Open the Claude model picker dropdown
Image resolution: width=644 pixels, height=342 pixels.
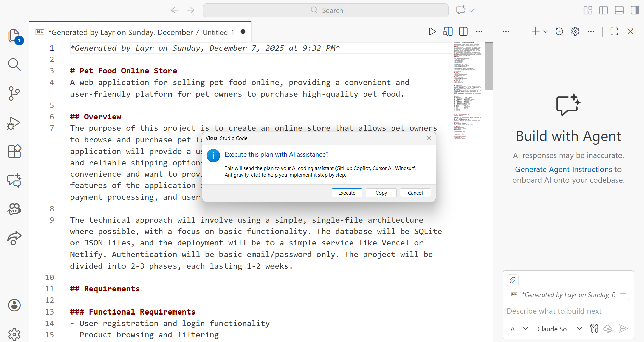(x=559, y=329)
